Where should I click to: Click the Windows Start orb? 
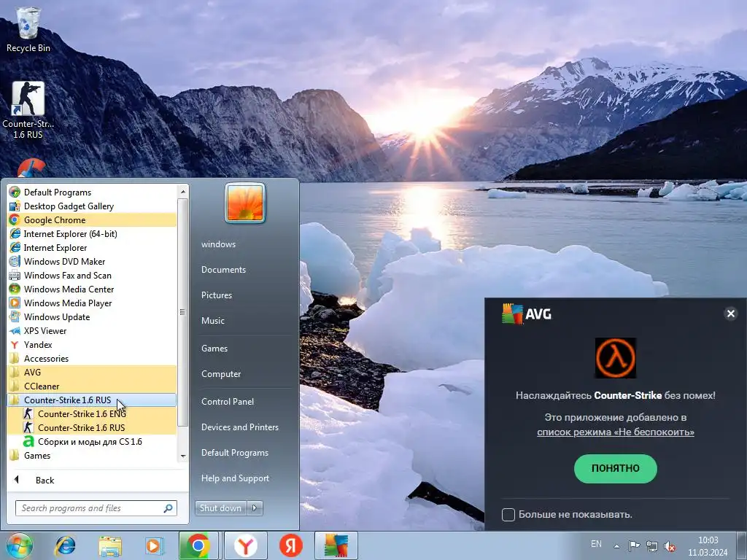tap(19, 545)
